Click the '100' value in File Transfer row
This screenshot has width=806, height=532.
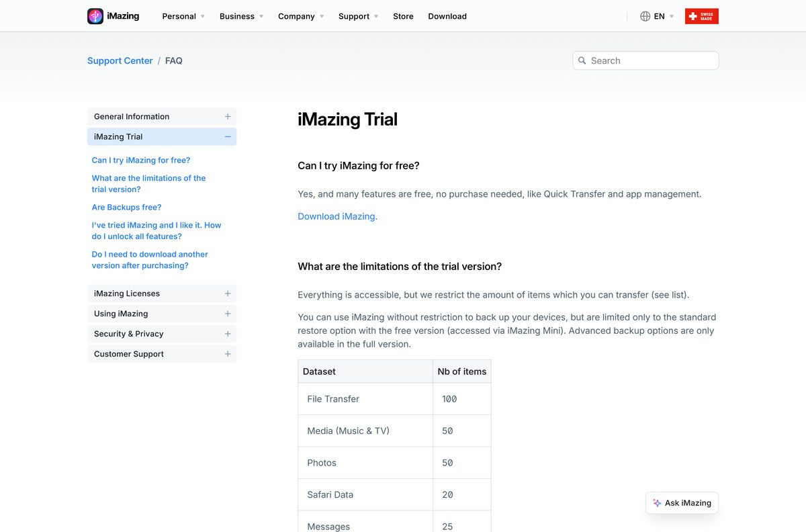point(449,399)
